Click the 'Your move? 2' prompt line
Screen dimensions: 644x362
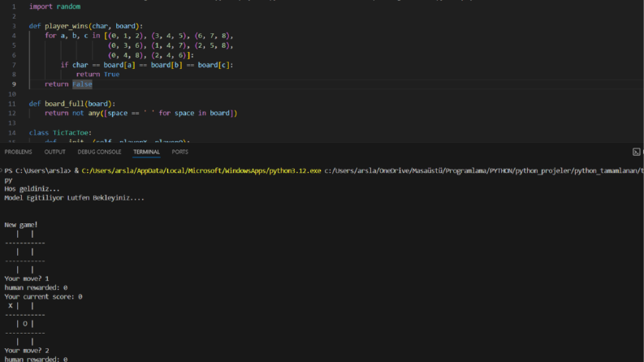[x=27, y=351]
